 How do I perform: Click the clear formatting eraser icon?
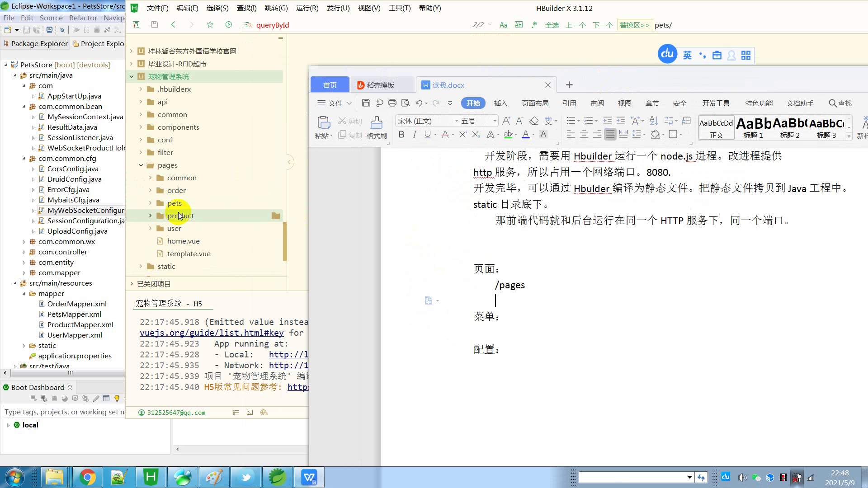pos(534,121)
